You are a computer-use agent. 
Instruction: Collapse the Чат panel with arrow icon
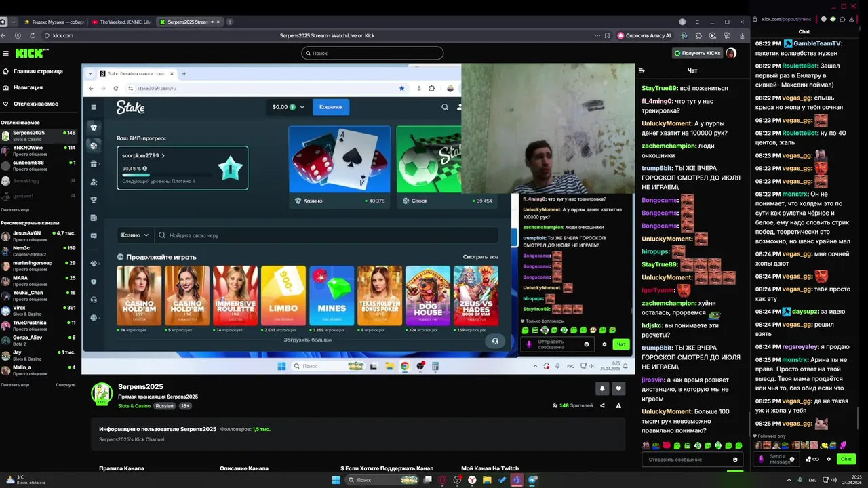(642, 70)
